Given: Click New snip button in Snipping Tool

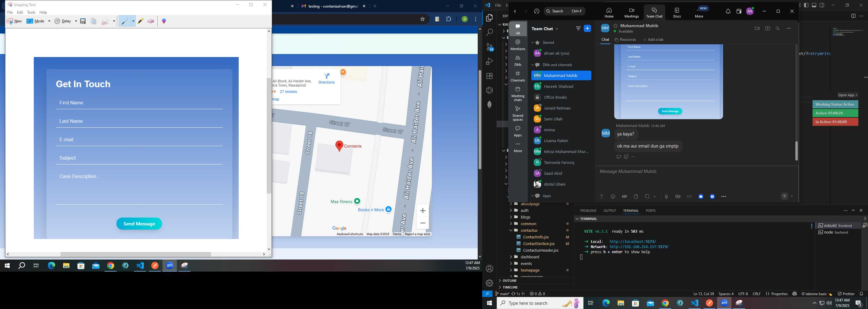Looking at the screenshot, I should click(x=14, y=21).
